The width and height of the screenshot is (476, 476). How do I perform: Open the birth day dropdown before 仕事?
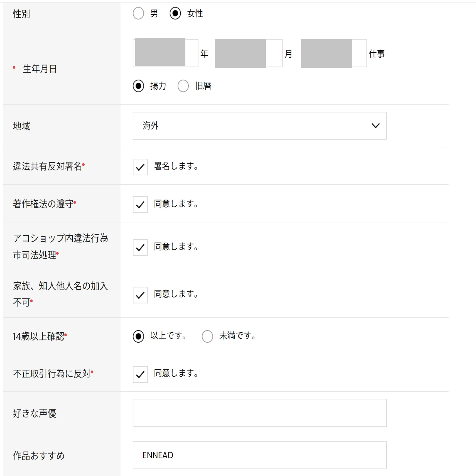click(x=334, y=53)
